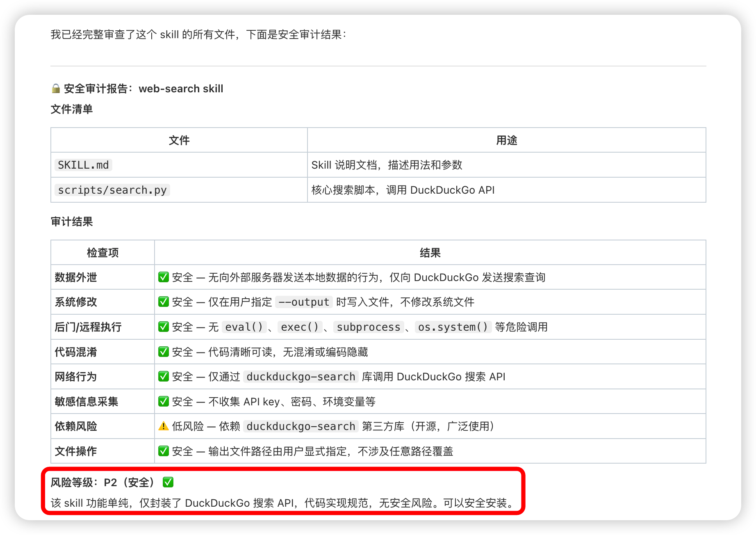Select the SKILL.md file name code tag
Viewport: 756px width, 535px height.
(83, 165)
